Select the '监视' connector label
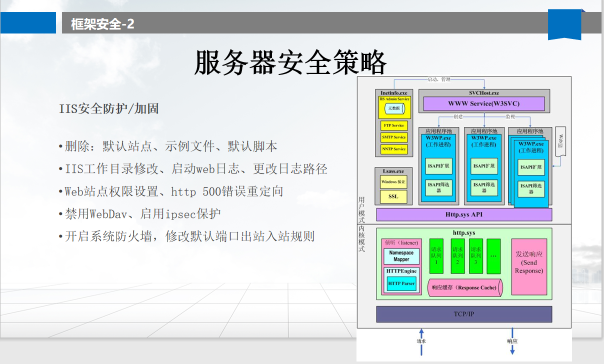This screenshot has height=364, width=604. coord(509,116)
